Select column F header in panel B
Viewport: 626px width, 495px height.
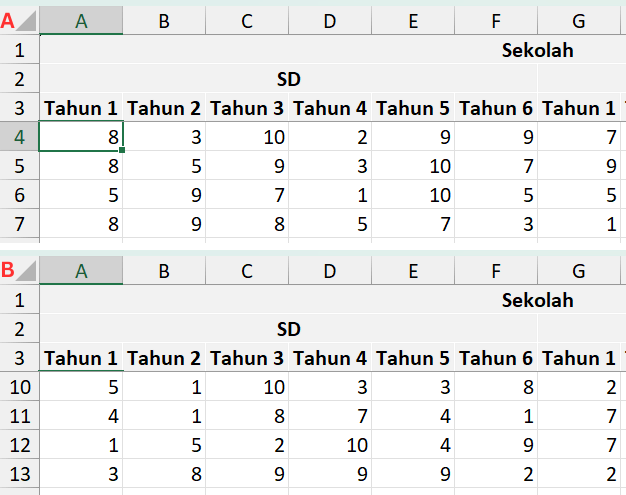tap(496, 271)
